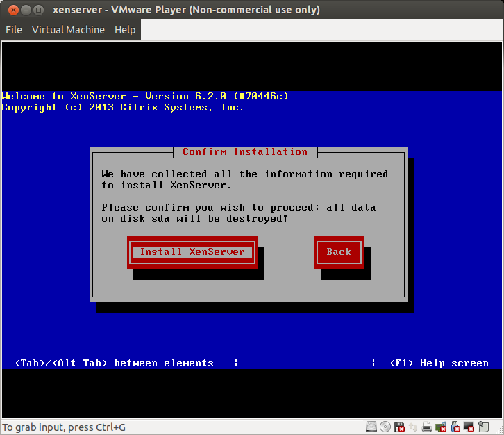Open the File menu

pyautogui.click(x=14, y=30)
